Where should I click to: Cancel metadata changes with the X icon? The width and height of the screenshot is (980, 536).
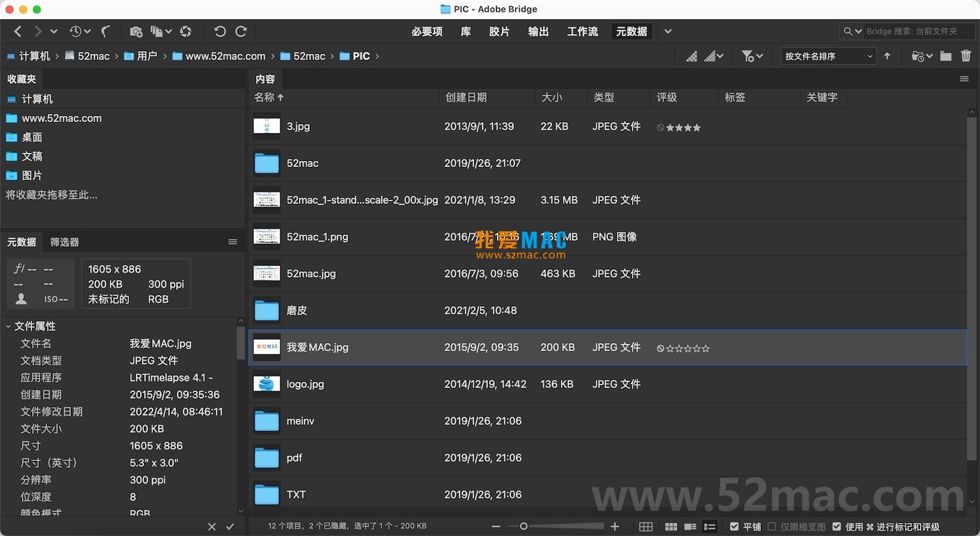[x=212, y=526]
